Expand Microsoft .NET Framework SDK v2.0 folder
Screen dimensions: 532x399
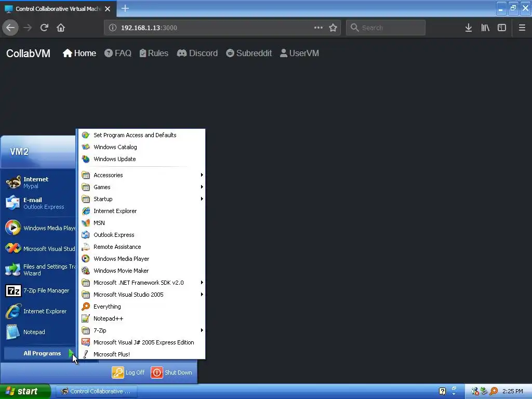[x=142, y=283]
